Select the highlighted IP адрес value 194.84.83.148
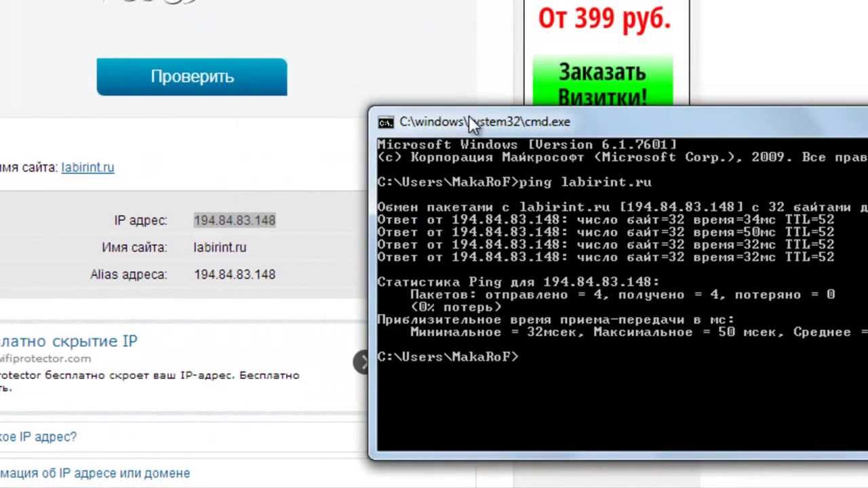 [x=235, y=220]
